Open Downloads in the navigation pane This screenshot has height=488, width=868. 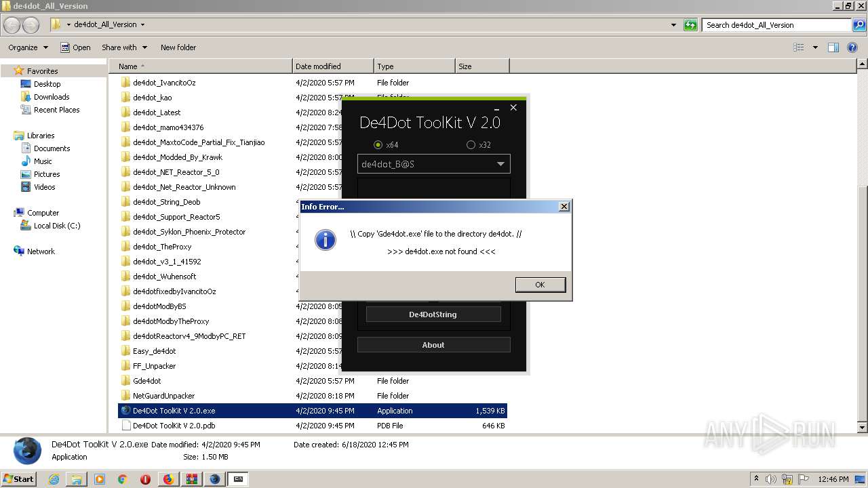click(x=52, y=97)
